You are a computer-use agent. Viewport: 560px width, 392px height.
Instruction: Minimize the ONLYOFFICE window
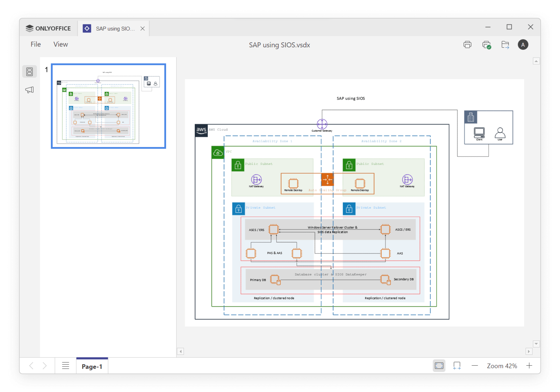[488, 27]
